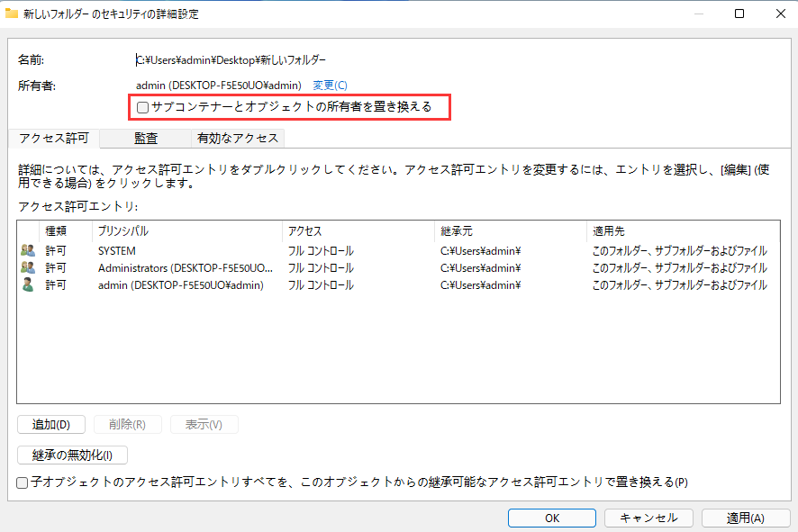Click the プリンシパル column header
The height and width of the screenshot is (532, 798).
tap(122, 230)
